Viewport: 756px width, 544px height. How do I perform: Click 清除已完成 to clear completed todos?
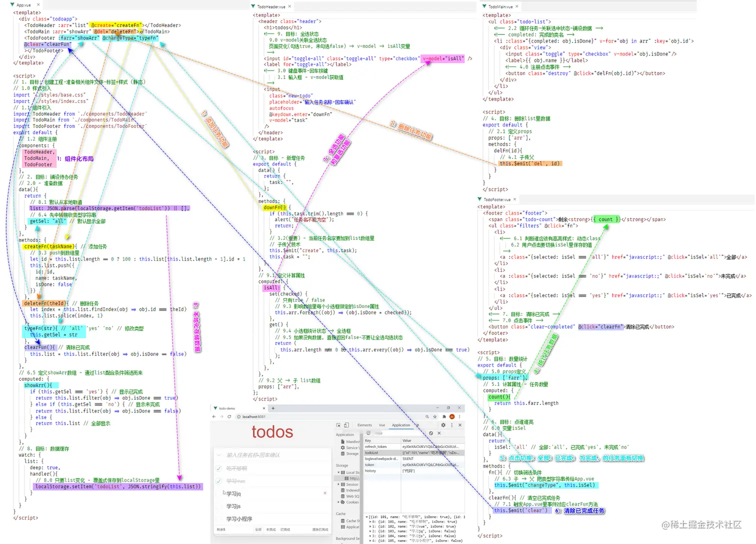320,529
